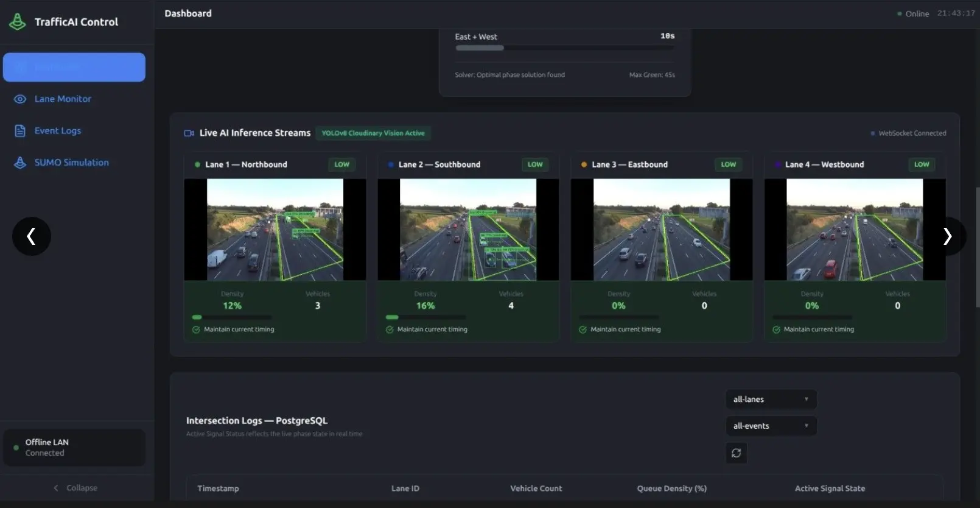Click the LOW badge on Lane 3 Eastbound

(x=729, y=164)
